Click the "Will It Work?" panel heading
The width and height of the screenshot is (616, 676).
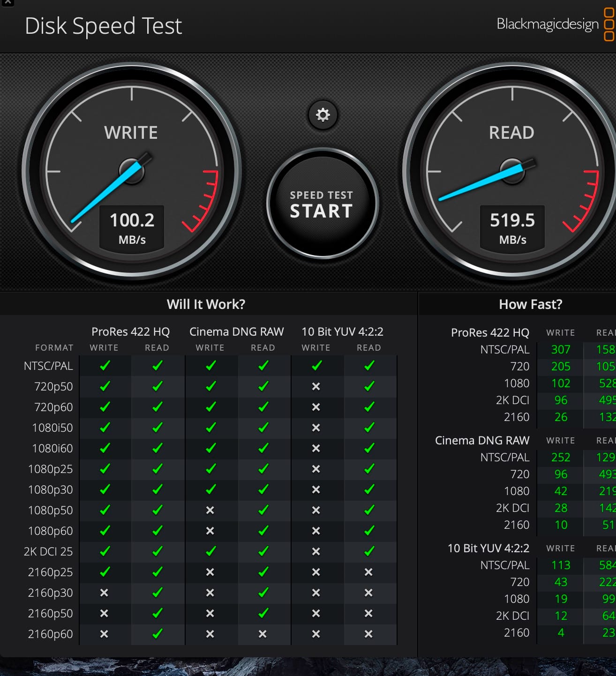click(x=206, y=304)
